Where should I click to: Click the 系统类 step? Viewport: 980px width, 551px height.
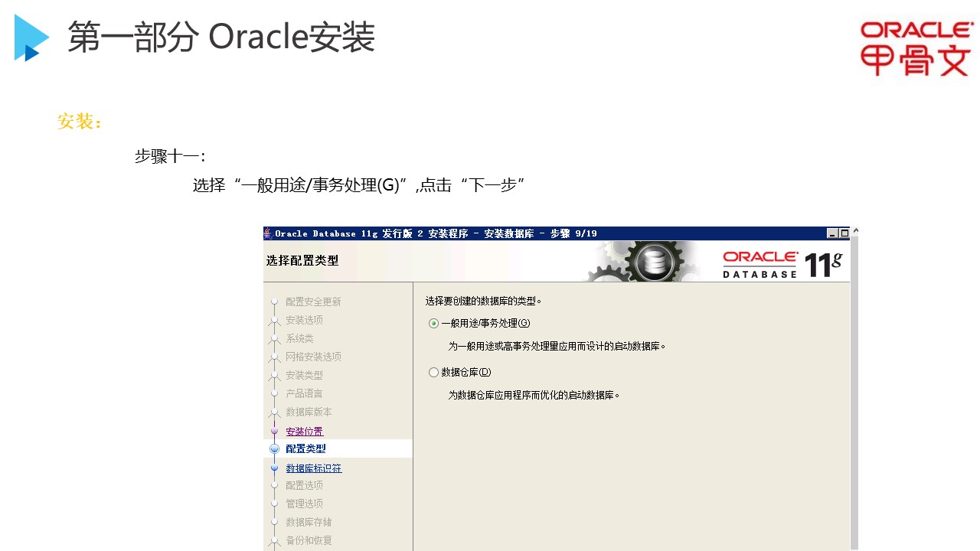pos(299,338)
